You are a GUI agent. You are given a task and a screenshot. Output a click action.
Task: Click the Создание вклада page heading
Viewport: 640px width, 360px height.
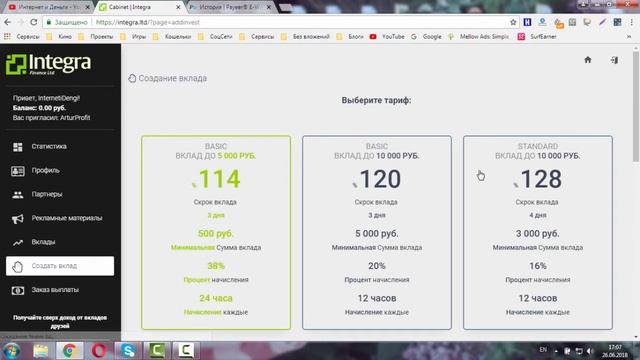click(x=172, y=78)
